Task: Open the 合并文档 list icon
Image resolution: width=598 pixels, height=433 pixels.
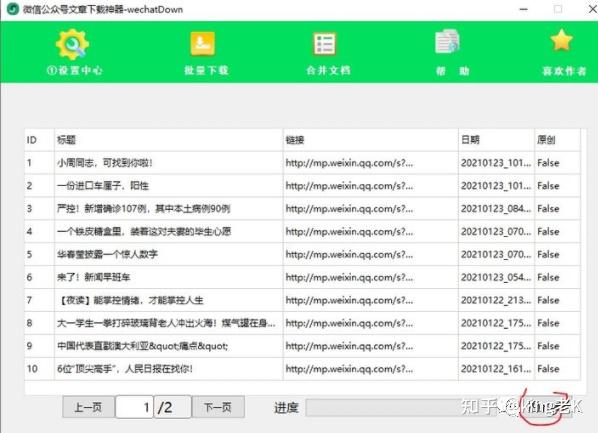Action: (x=325, y=44)
